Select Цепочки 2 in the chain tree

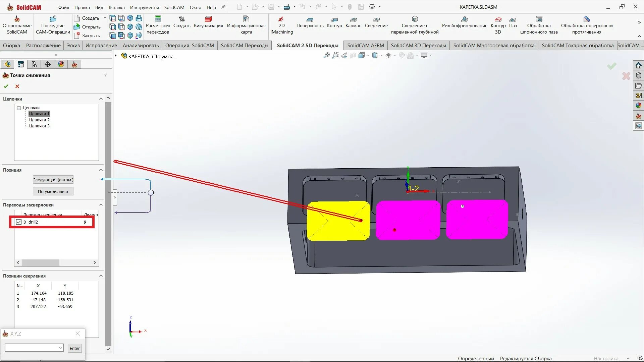pyautogui.click(x=39, y=120)
